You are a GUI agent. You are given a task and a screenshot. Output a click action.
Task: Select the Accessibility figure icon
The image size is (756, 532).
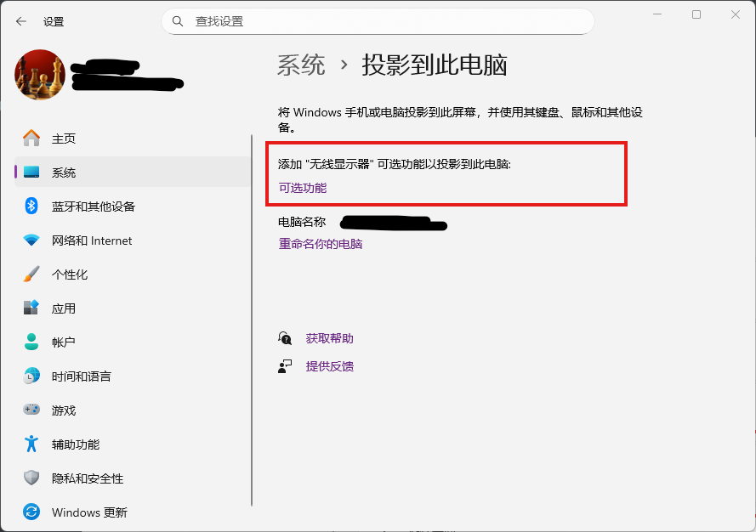point(31,444)
